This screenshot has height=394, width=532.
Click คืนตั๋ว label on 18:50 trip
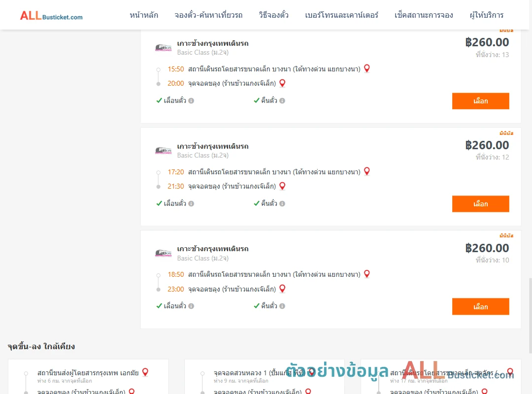click(269, 306)
